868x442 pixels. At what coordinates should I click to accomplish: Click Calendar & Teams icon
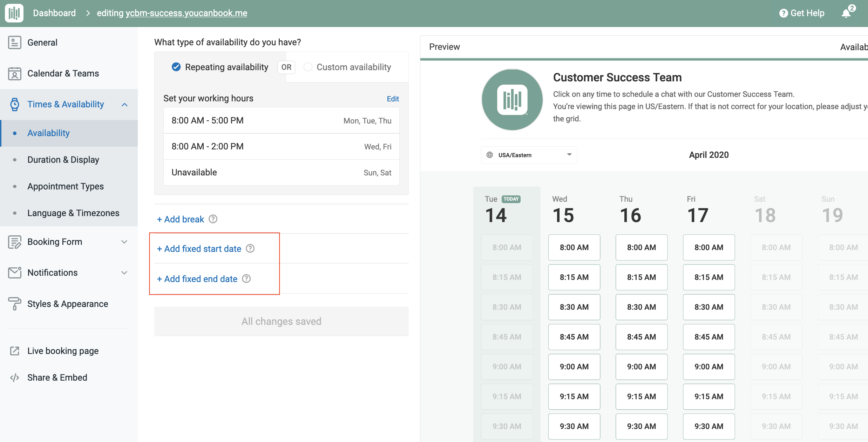point(14,74)
